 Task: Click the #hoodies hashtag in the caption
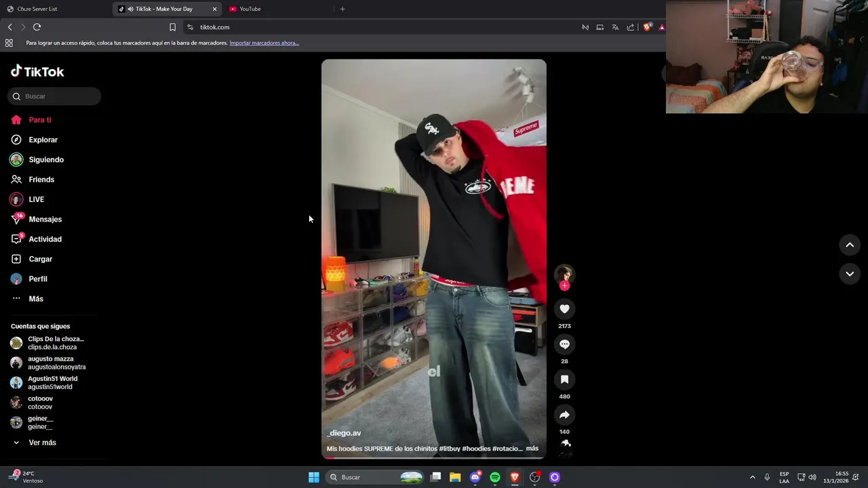tap(476, 449)
